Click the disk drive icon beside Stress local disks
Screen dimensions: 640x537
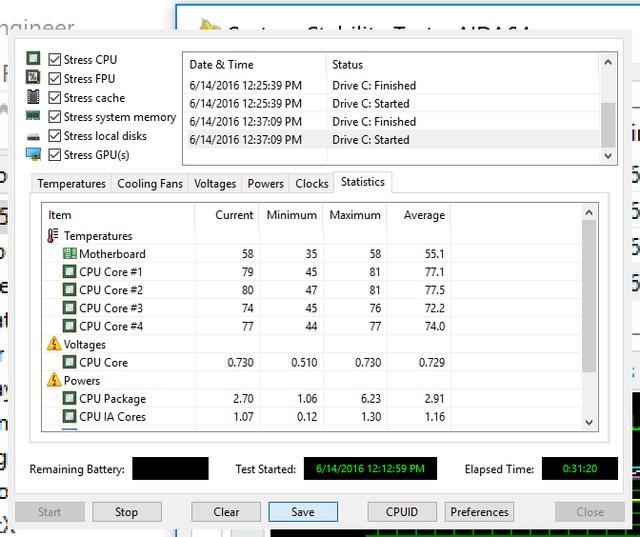click(x=33, y=137)
